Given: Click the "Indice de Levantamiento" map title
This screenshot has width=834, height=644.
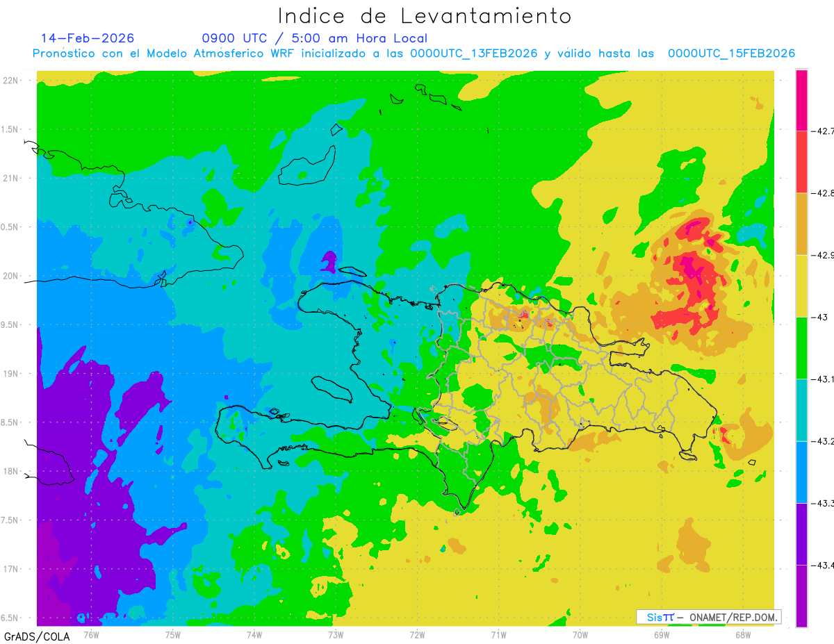Looking at the screenshot, I should click(424, 16).
